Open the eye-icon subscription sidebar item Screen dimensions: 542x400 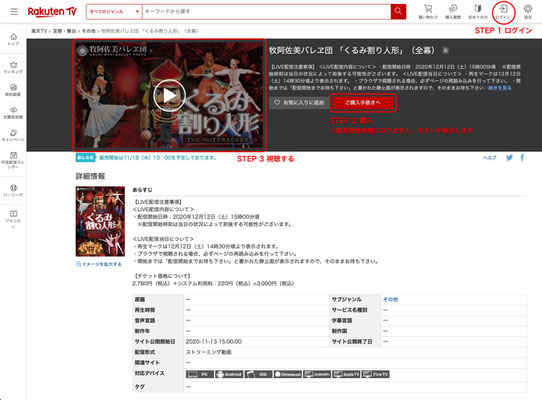(13, 113)
